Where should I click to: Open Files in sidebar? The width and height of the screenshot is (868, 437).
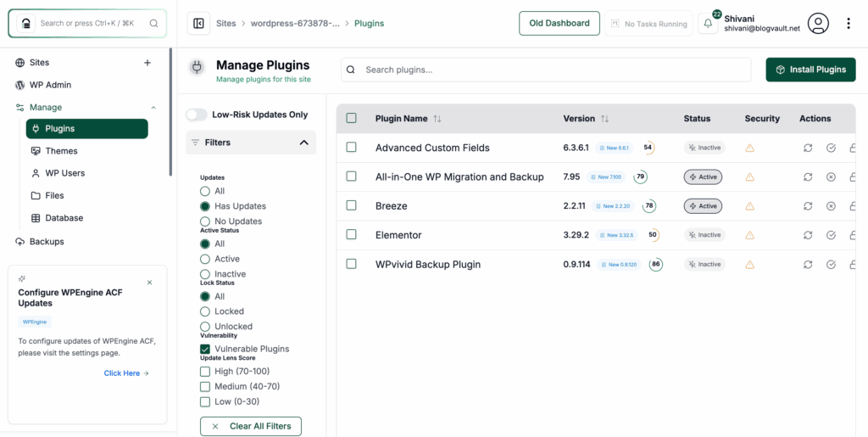(54, 195)
